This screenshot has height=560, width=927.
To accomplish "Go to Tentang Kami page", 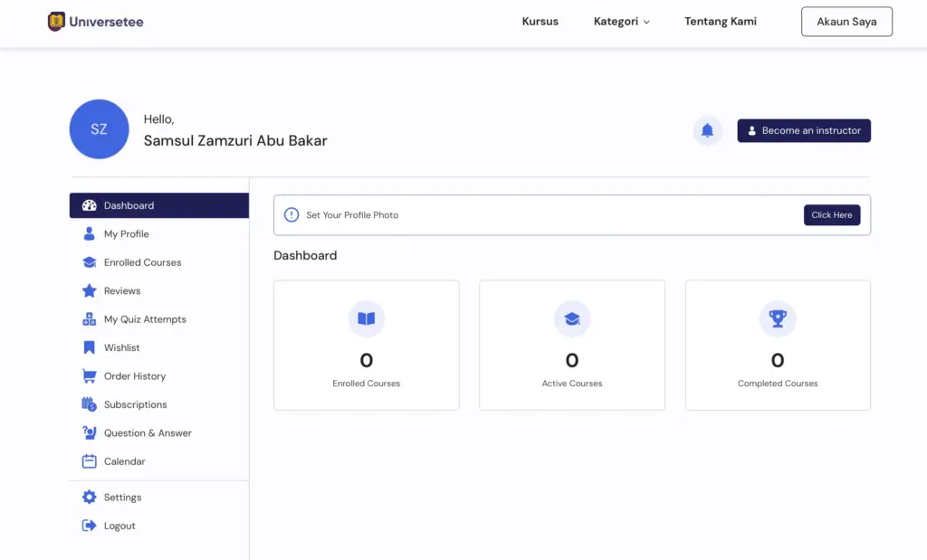I will tap(720, 22).
